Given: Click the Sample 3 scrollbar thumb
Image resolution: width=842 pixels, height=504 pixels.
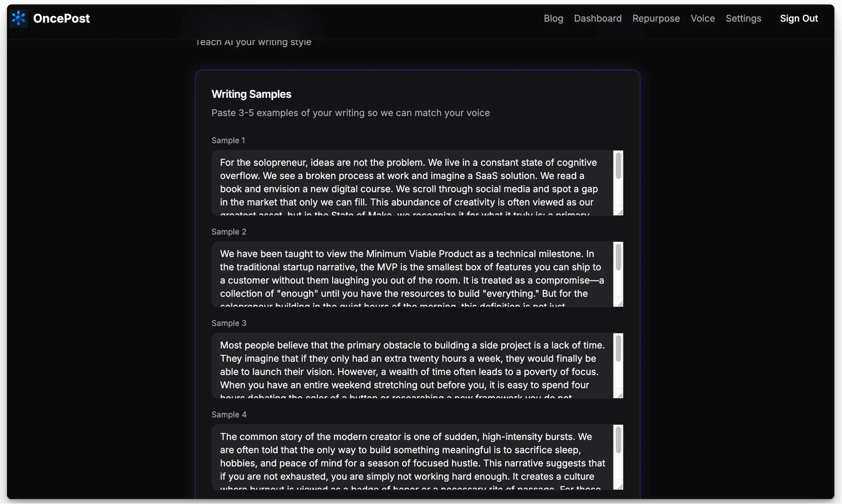Looking at the screenshot, I should [x=618, y=348].
